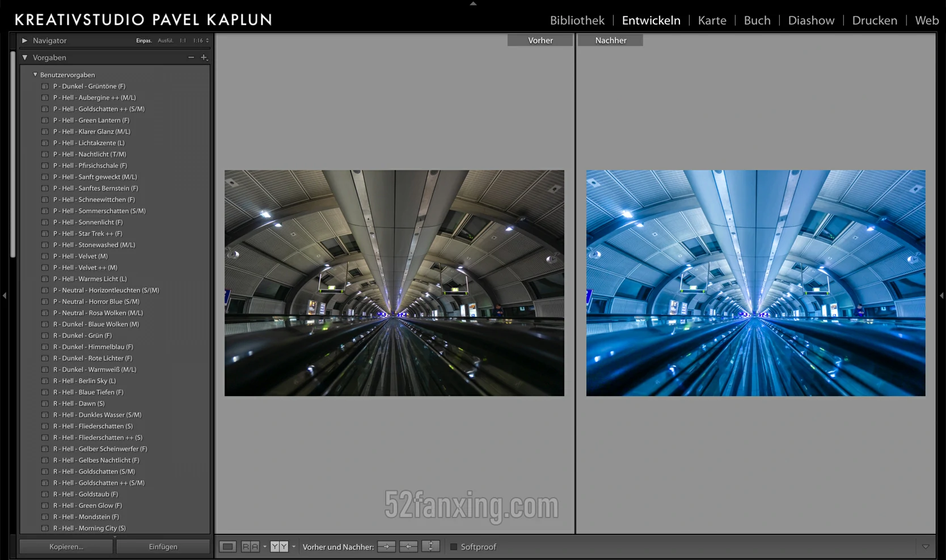This screenshot has width=946, height=560.
Task: Switch to loupe view in the toolbar
Action: click(x=228, y=546)
